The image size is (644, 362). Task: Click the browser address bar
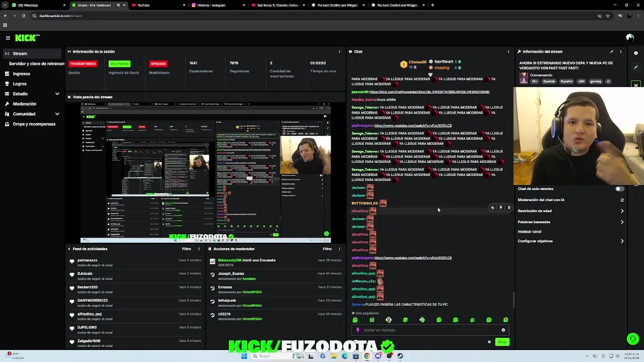[x=312, y=16]
